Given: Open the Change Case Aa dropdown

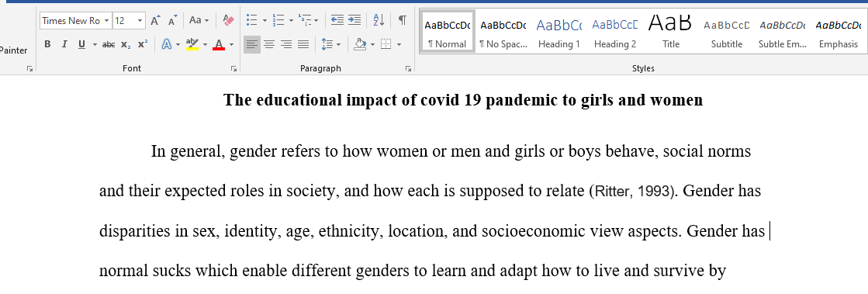Looking at the screenshot, I should (199, 21).
